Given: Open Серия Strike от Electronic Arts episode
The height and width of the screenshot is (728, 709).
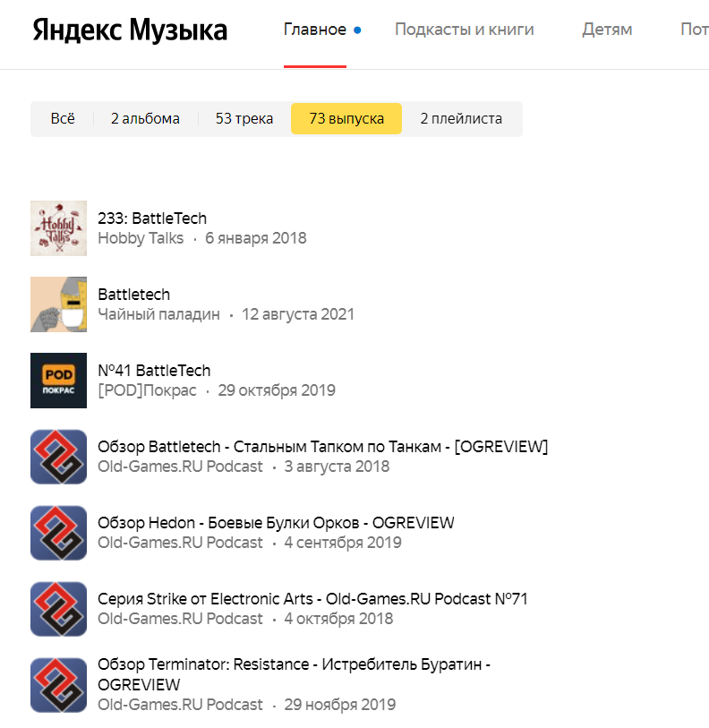Looking at the screenshot, I should point(312,599).
